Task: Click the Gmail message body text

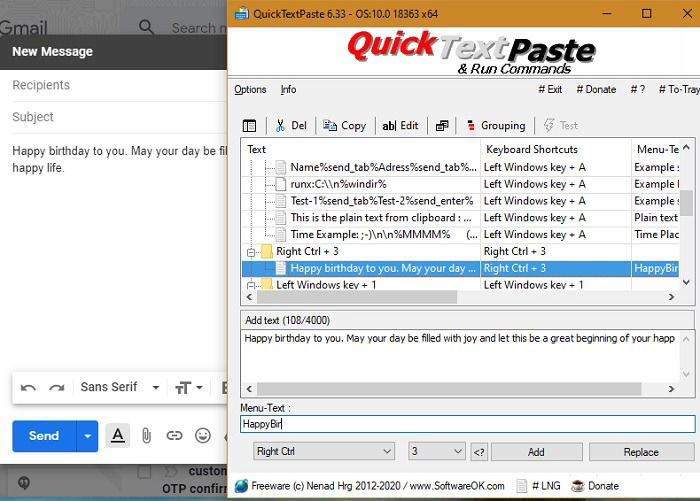Action: [120, 159]
